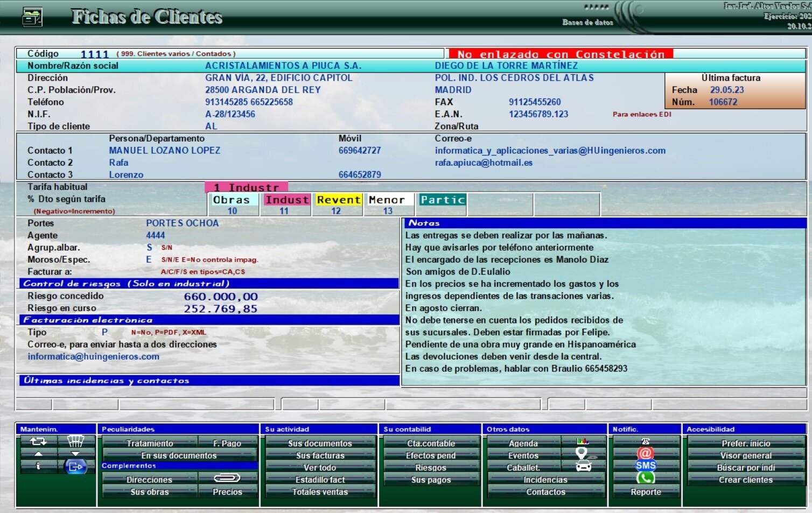
Task: Click the swap arrows icon in Mantenim.
Action: (38, 441)
